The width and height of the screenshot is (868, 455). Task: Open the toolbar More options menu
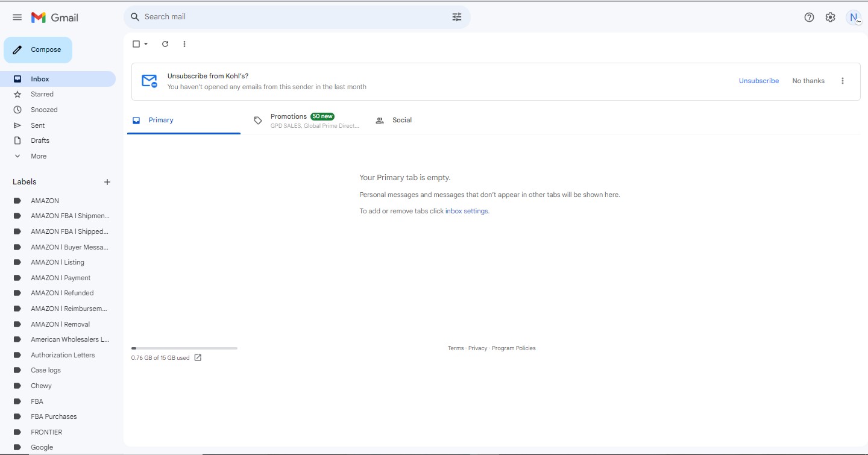coord(184,44)
